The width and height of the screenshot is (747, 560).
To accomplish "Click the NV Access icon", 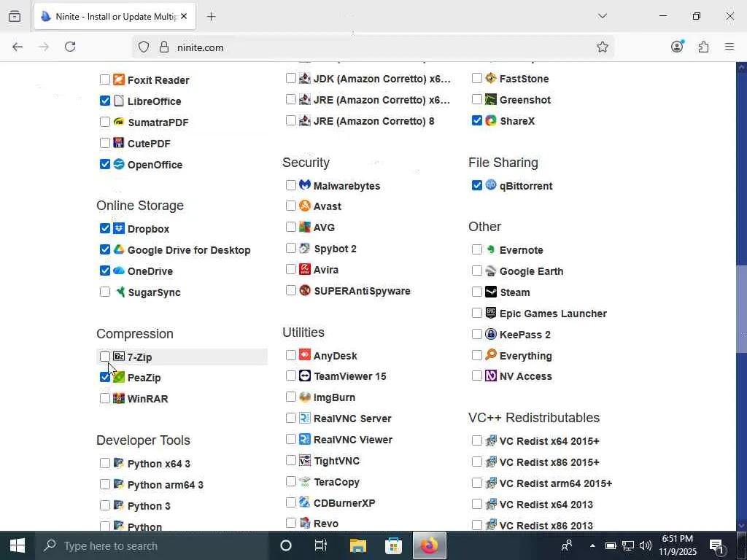I will 491,376.
